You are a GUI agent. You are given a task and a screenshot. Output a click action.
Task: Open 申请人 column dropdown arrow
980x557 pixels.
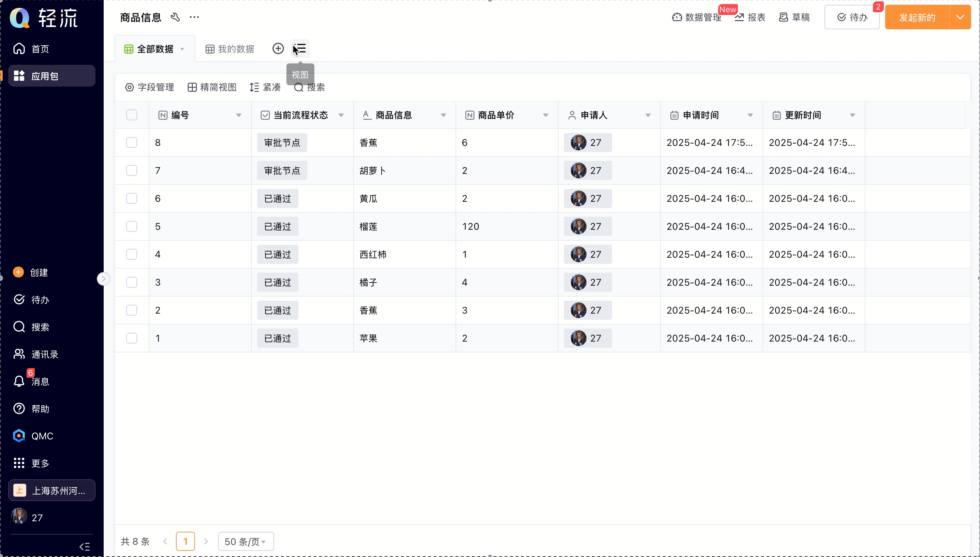[x=648, y=115]
